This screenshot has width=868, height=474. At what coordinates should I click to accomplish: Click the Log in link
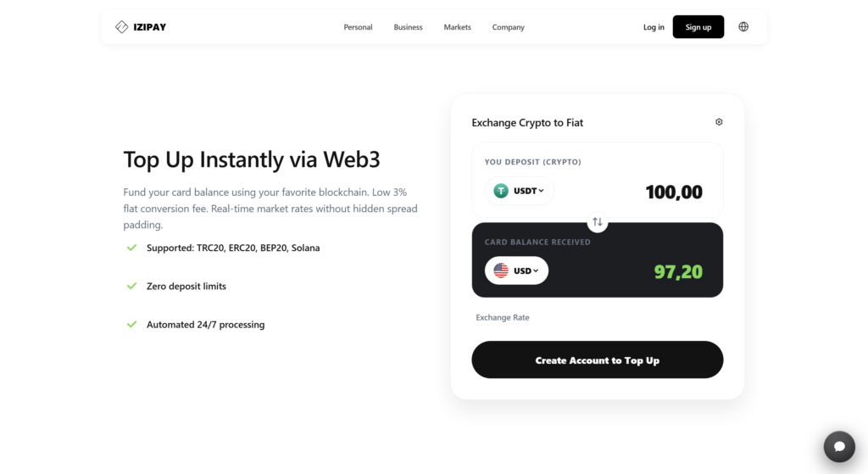tap(654, 26)
